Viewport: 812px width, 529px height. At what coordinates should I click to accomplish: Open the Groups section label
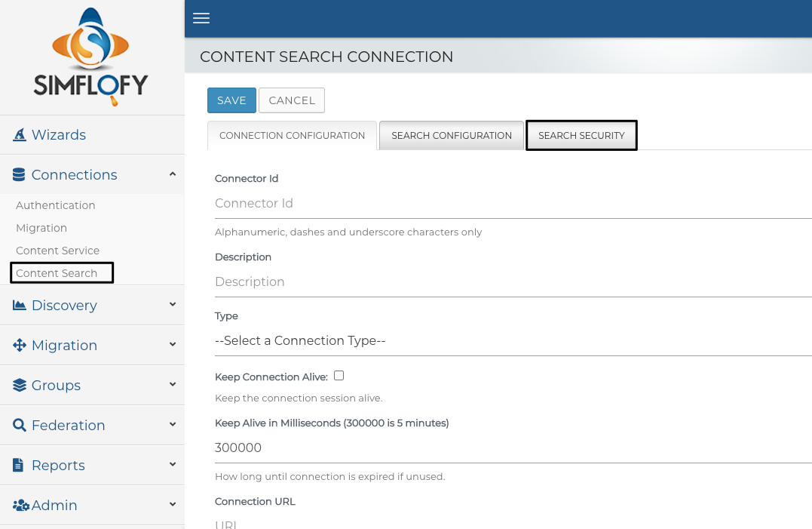(x=56, y=385)
